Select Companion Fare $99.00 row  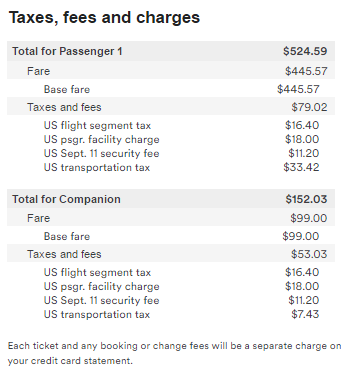tap(171, 218)
